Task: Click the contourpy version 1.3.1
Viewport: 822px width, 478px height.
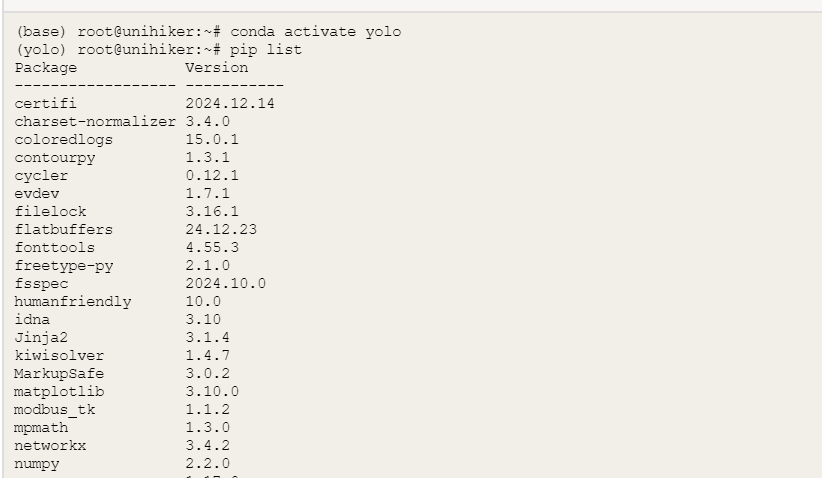Action: 207,157
